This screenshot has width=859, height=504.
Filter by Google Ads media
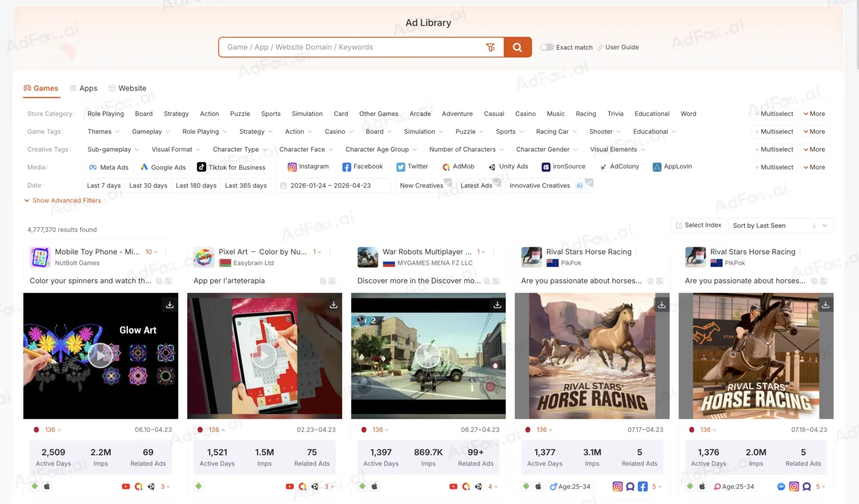click(x=163, y=167)
